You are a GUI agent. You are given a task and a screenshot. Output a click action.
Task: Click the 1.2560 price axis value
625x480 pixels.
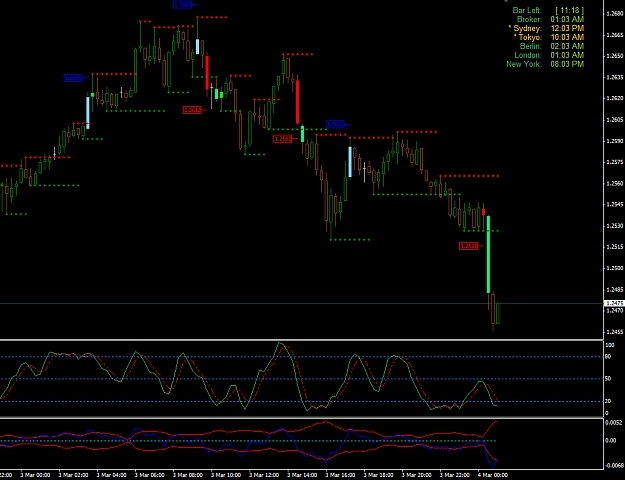[x=614, y=183]
